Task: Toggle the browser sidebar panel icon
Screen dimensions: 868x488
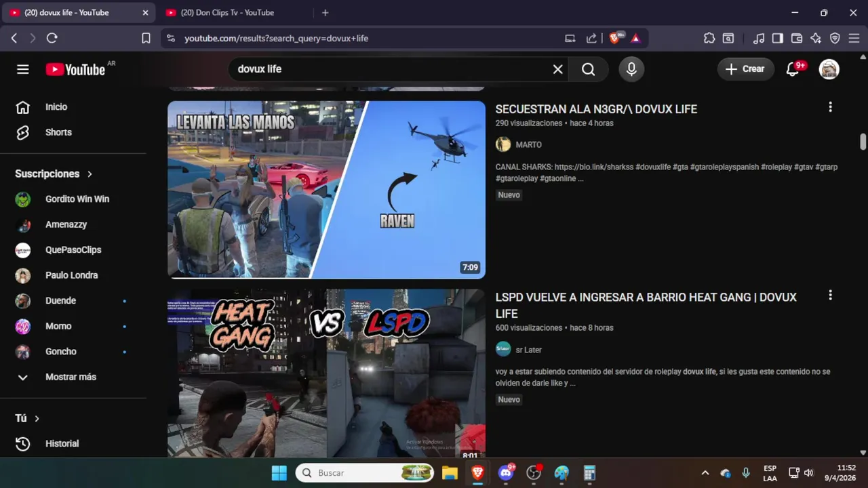Action: [x=778, y=39]
